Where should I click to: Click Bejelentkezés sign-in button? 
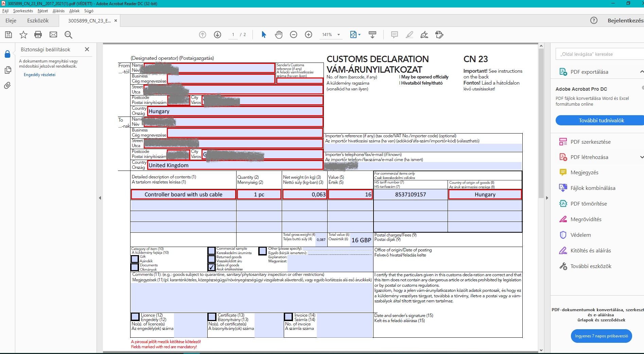(626, 20)
